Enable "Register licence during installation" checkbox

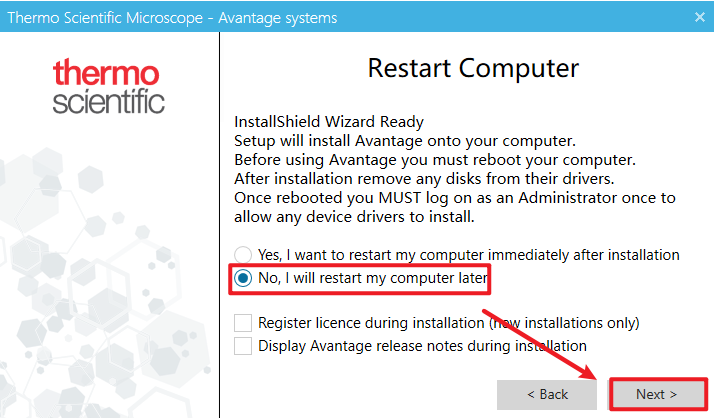(x=242, y=323)
